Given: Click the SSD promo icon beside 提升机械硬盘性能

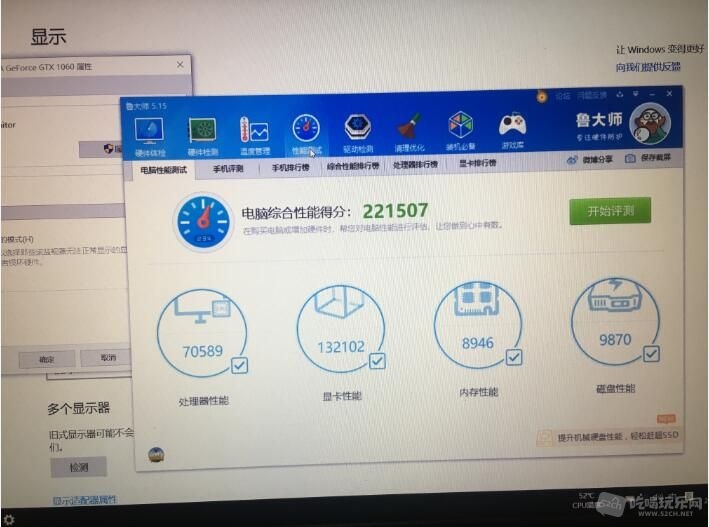Looking at the screenshot, I should pos(544,438).
